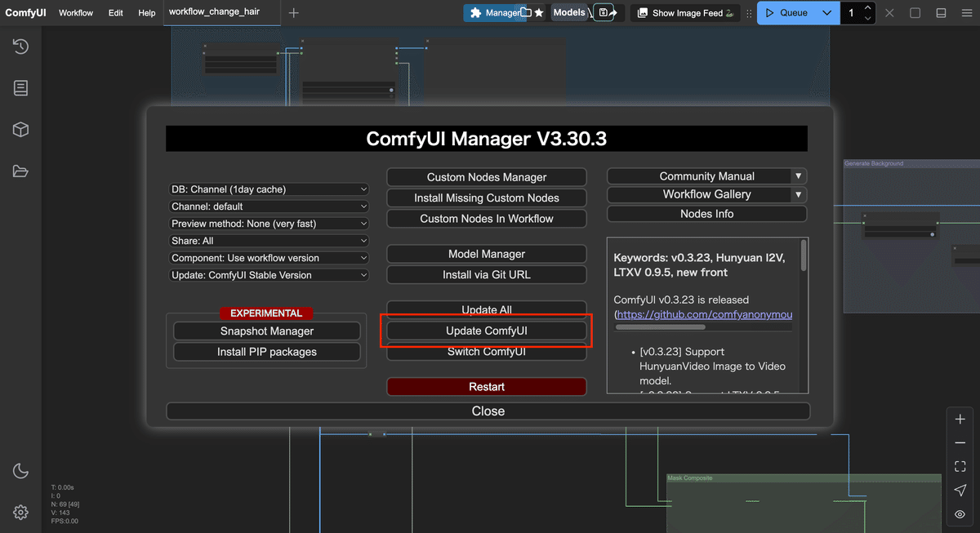Screen dimensions: 980x533
Task: Click the news panel vertical scrollbar
Action: pyautogui.click(x=804, y=255)
